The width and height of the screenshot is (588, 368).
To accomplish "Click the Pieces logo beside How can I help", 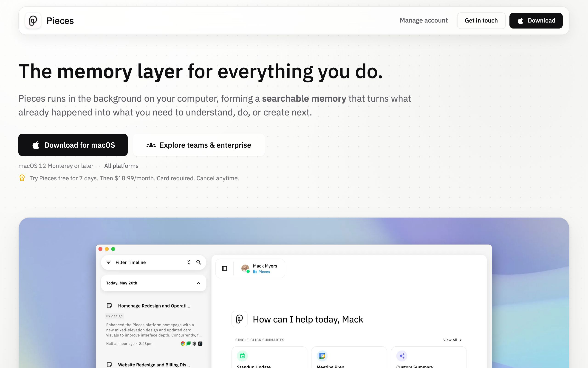I will pyautogui.click(x=239, y=319).
